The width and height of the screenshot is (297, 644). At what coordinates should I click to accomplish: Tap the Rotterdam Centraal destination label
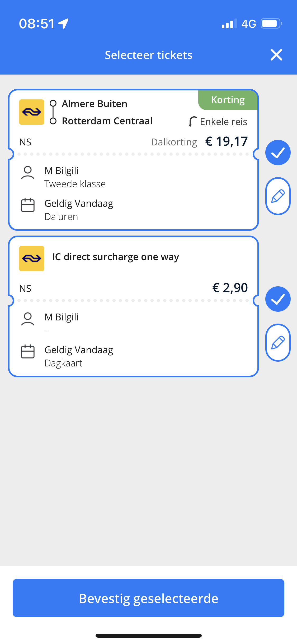click(x=107, y=121)
